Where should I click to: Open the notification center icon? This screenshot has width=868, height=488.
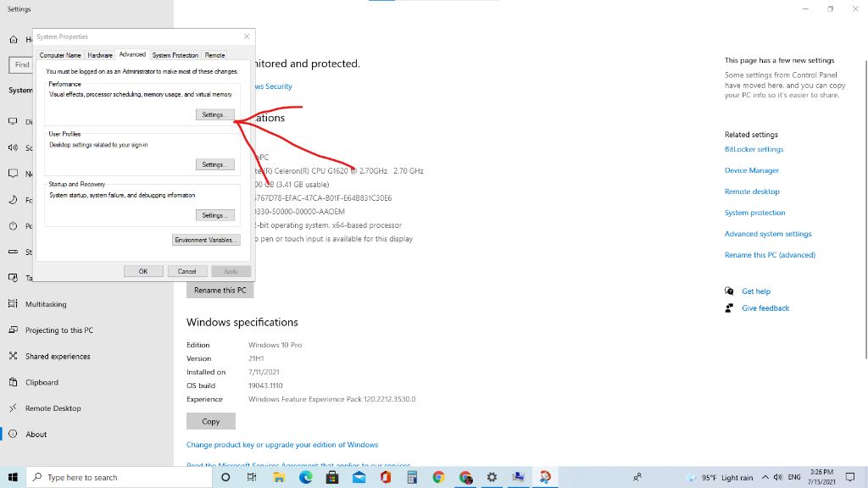pos(850,477)
